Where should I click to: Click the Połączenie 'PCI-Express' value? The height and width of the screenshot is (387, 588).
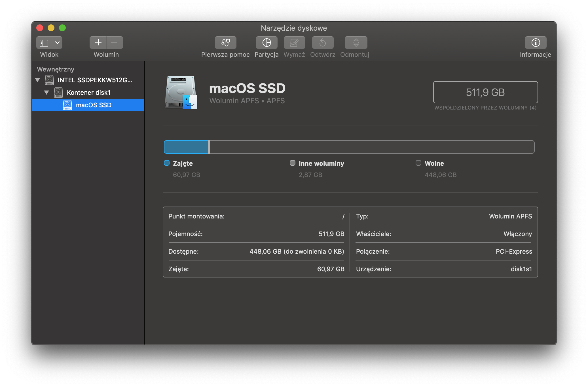pyautogui.click(x=514, y=251)
